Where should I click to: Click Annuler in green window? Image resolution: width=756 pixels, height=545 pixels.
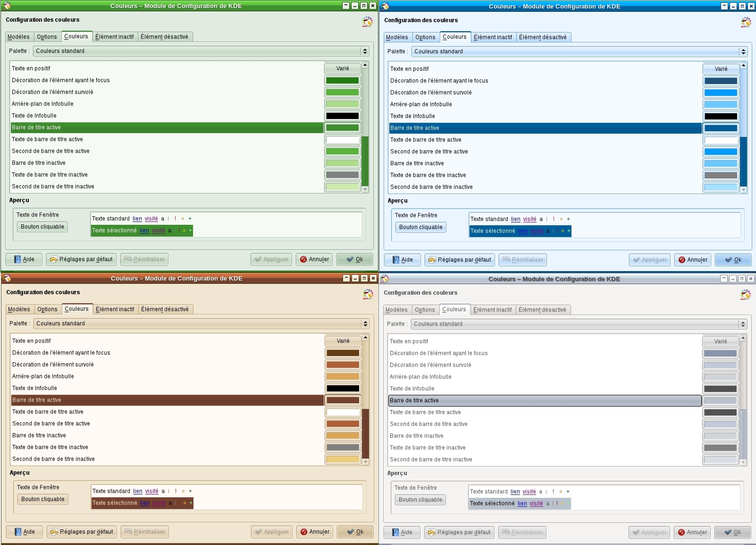314,259
